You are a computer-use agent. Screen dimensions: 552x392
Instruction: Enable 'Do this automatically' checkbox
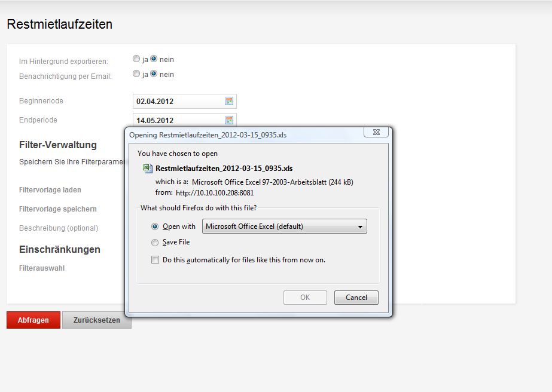(155, 260)
